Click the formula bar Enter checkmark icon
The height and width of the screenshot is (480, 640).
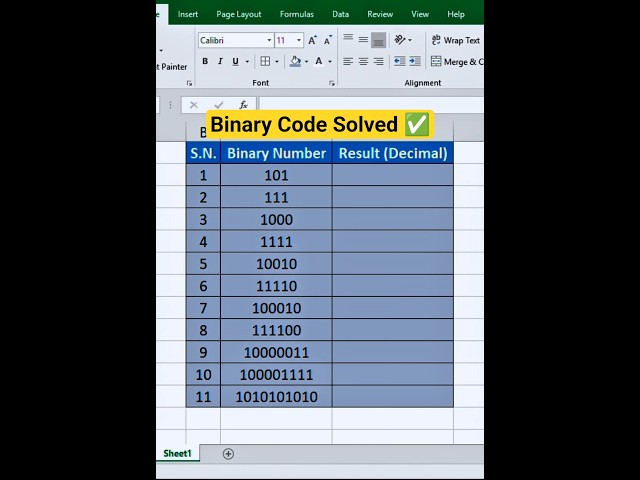(x=219, y=105)
